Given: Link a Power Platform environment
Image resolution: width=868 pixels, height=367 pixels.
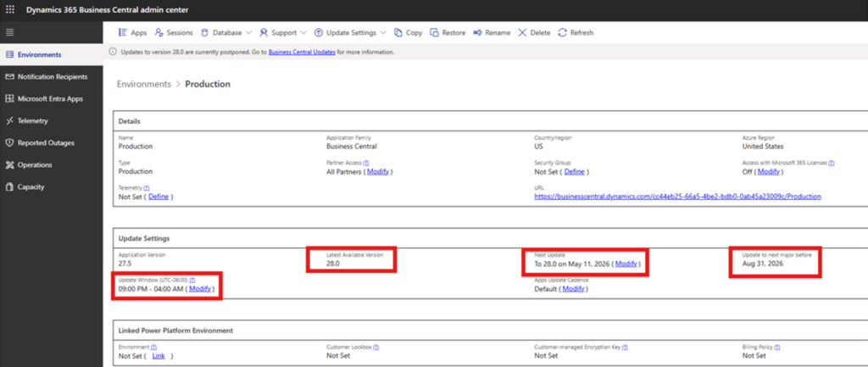Looking at the screenshot, I should click(x=159, y=356).
